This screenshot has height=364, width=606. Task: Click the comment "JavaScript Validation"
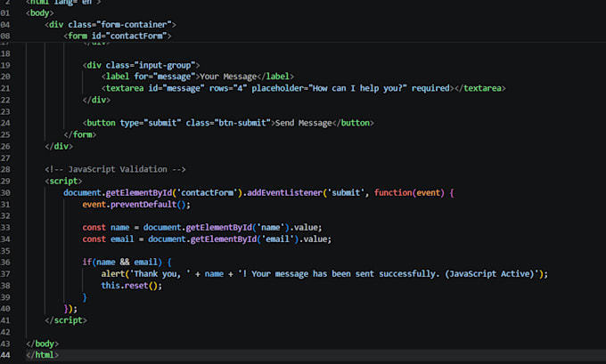pos(118,169)
